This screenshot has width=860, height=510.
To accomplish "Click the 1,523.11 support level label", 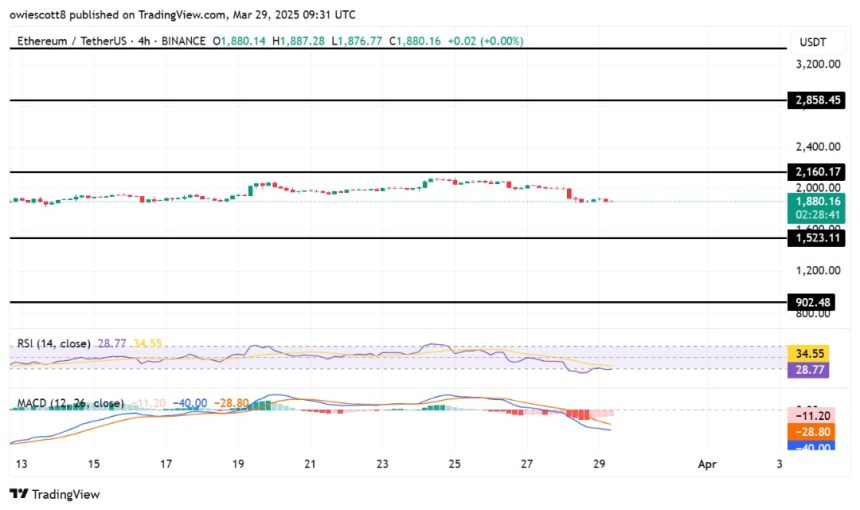I will [817, 238].
